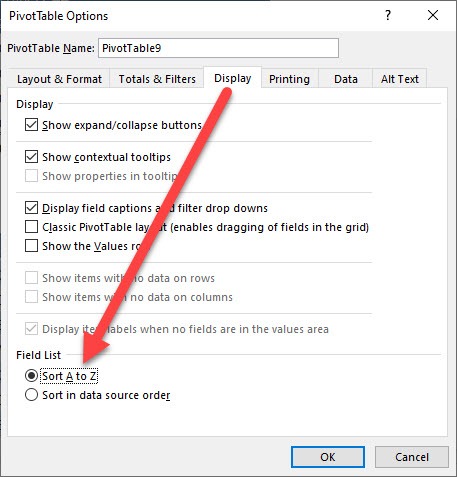This screenshot has width=457, height=477.
Task: Click the PivotTable Name label
Action: pyautogui.click(x=51, y=48)
